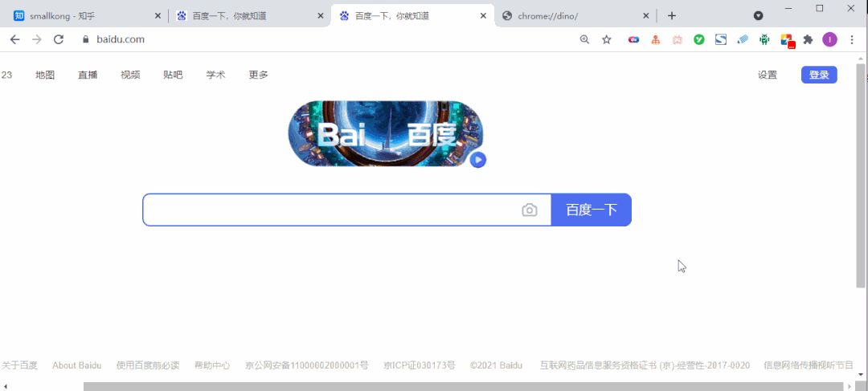Open the 关于百度 footer link

click(x=19, y=365)
